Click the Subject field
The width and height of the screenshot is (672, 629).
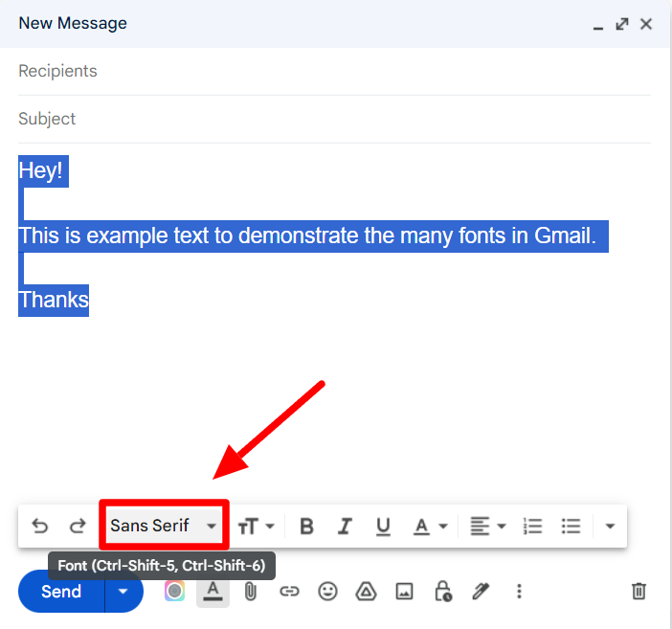tap(334, 119)
